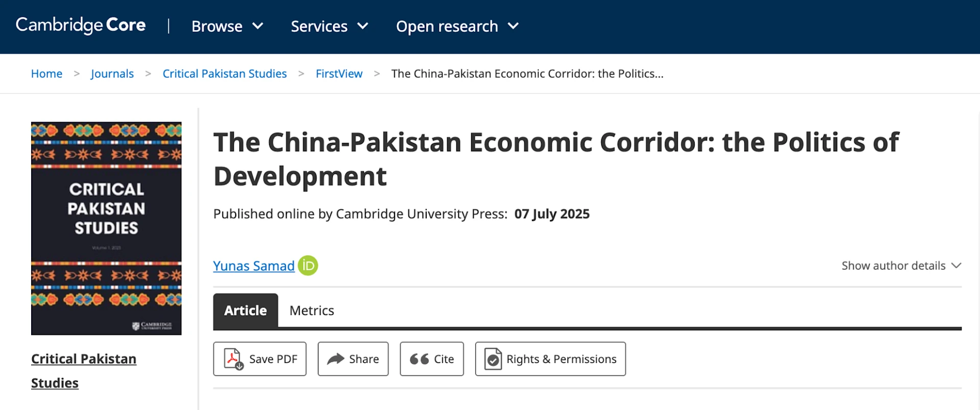Image resolution: width=980 pixels, height=410 pixels.
Task: Open Critical Pakistan Studies breadcrumb link
Action: 225,74
